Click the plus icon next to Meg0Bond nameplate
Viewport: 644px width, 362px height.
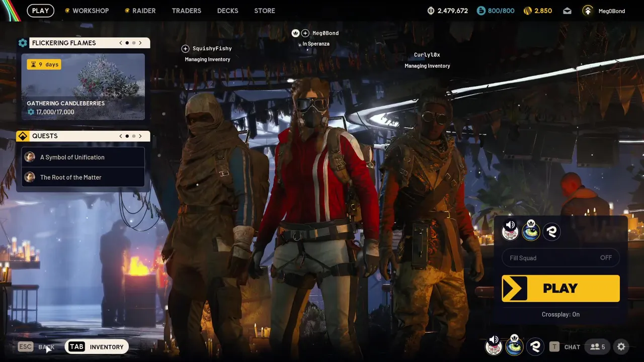click(305, 33)
